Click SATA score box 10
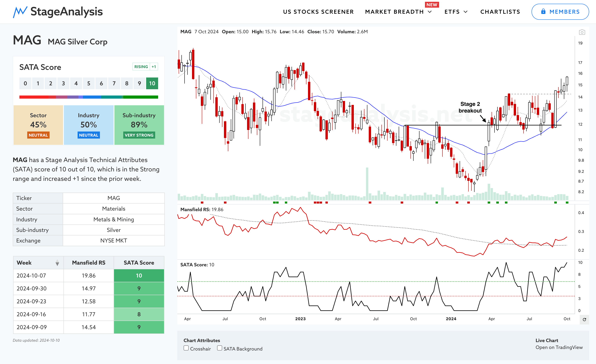Viewport: 596px width, 364px height. click(152, 83)
